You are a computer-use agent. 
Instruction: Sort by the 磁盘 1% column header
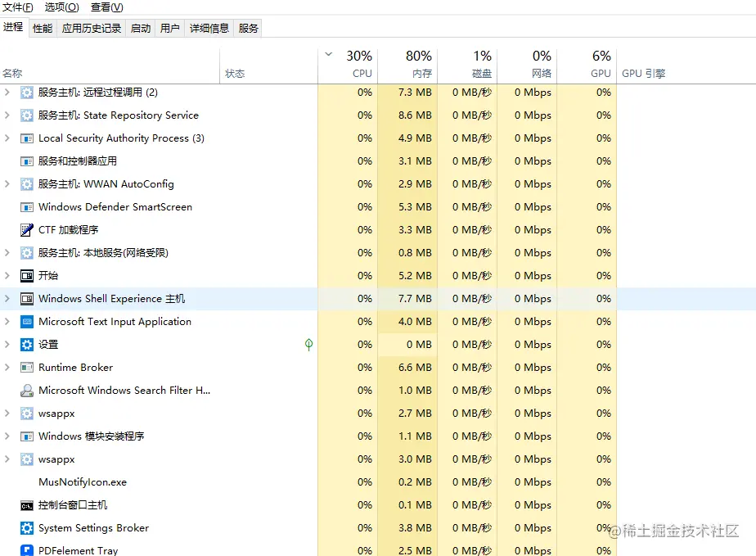click(468, 66)
